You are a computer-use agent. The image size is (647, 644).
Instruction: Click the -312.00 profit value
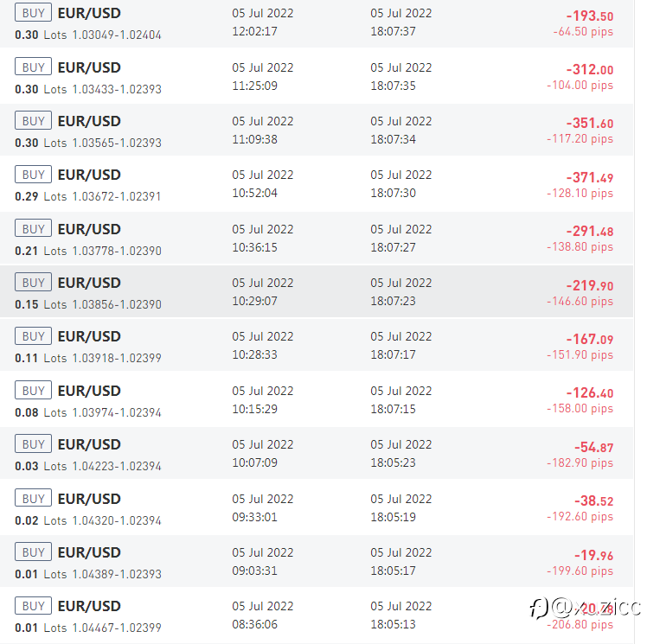point(590,69)
